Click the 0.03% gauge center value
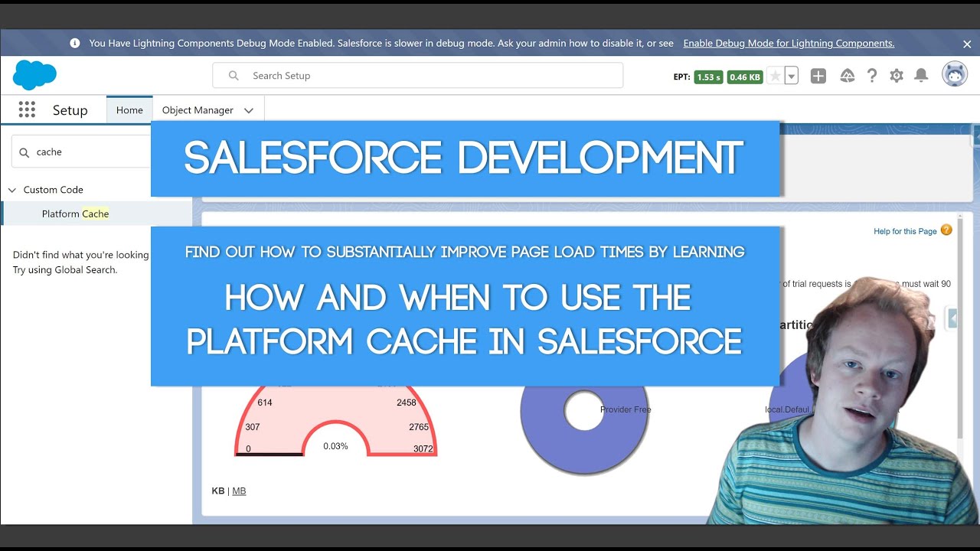 (x=335, y=446)
